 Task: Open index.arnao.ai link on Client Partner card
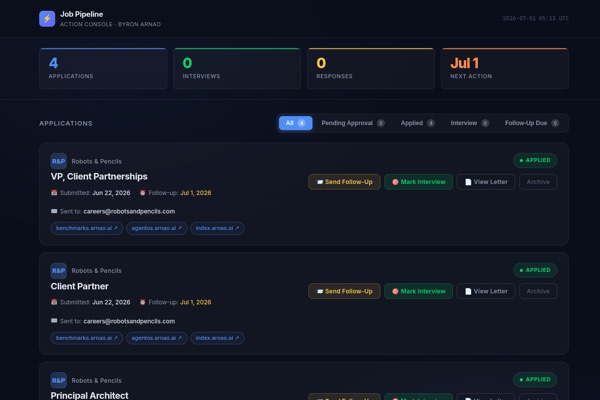(217, 338)
